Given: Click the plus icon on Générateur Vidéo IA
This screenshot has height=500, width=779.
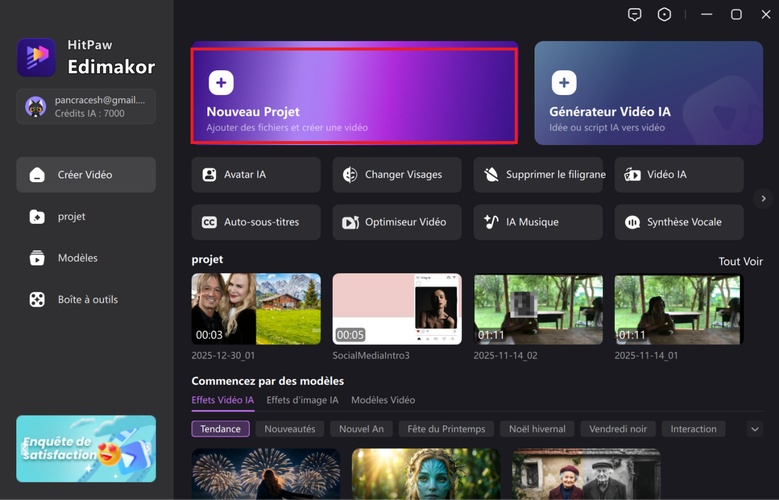Looking at the screenshot, I should click(564, 83).
